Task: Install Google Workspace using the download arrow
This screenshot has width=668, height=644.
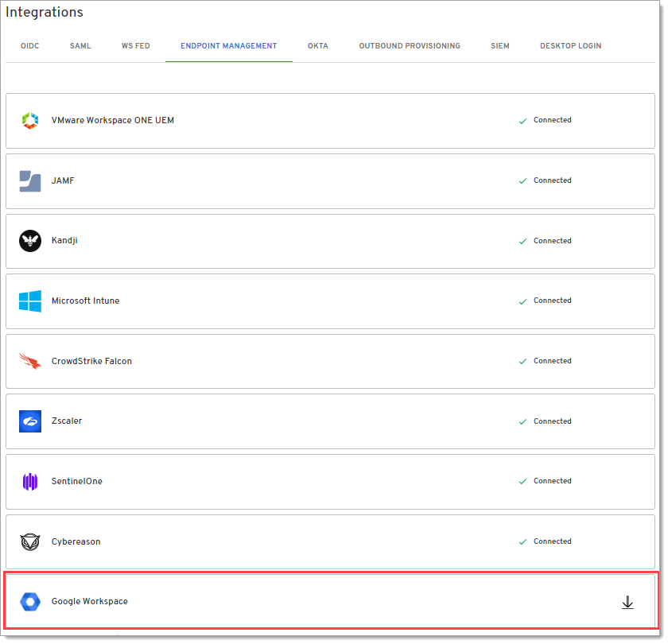Action: [x=627, y=603]
